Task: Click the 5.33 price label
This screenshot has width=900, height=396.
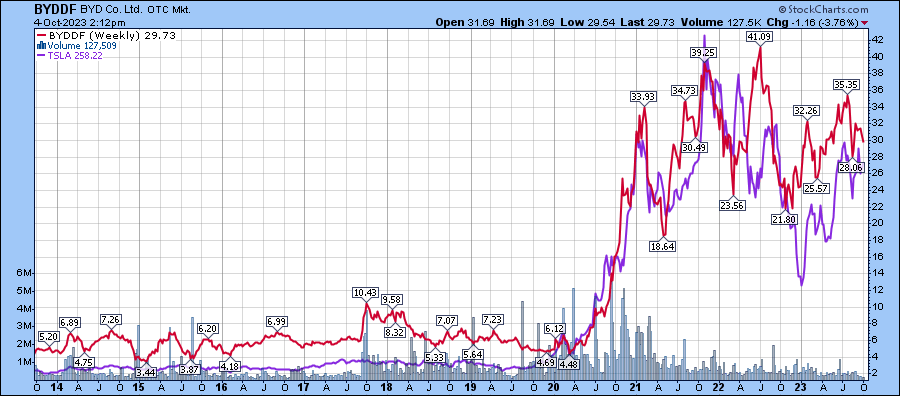Action: pos(435,357)
